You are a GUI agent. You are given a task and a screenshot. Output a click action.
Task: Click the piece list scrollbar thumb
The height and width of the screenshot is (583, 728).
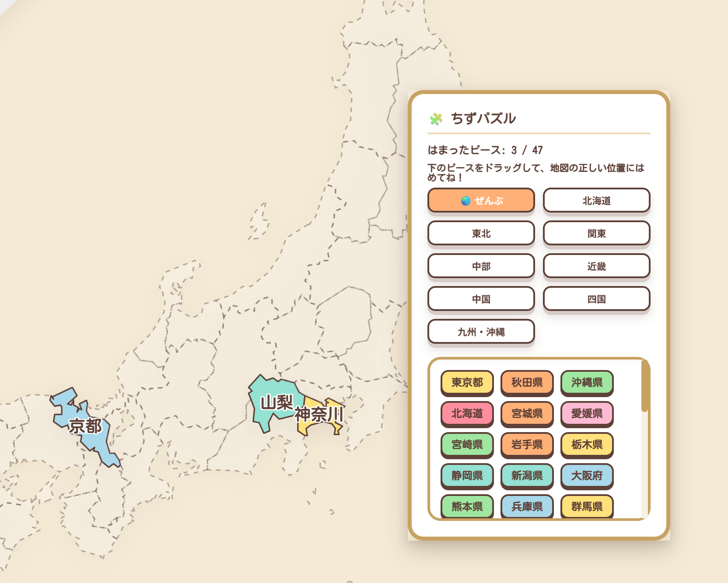click(644, 386)
